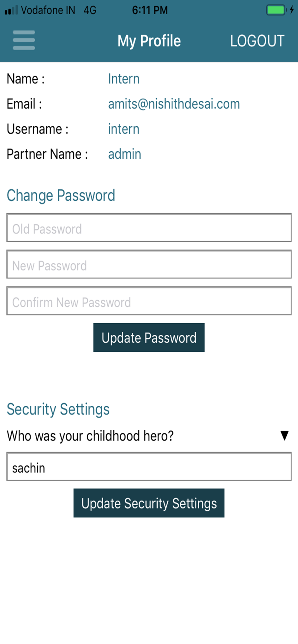Tap the My Profile header title
298x644 pixels.
click(x=149, y=41)
